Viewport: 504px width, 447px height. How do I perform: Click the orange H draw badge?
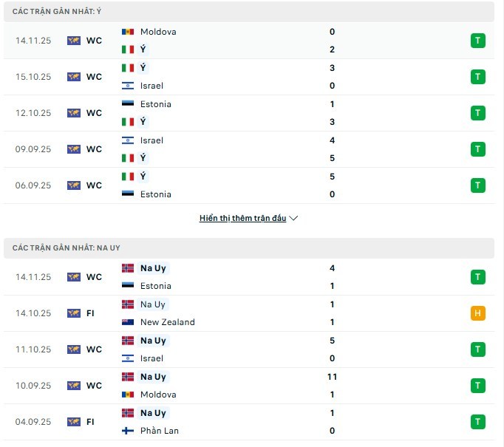478,313
